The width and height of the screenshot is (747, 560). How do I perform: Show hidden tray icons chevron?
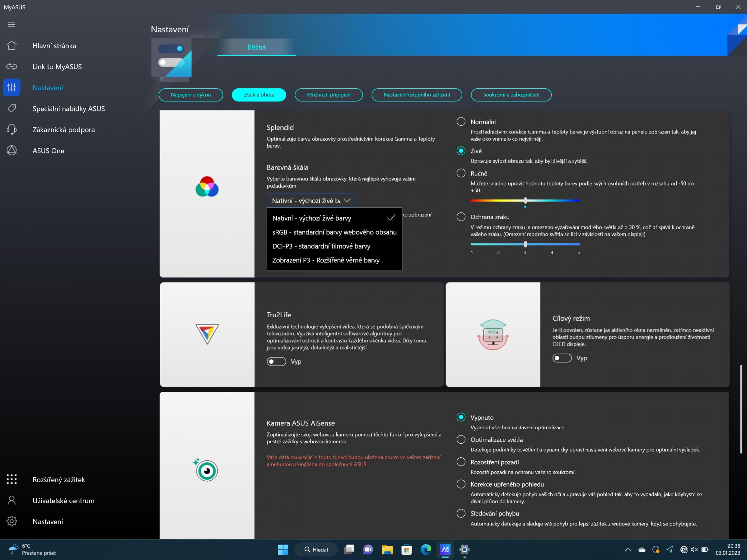coord(628,549)
